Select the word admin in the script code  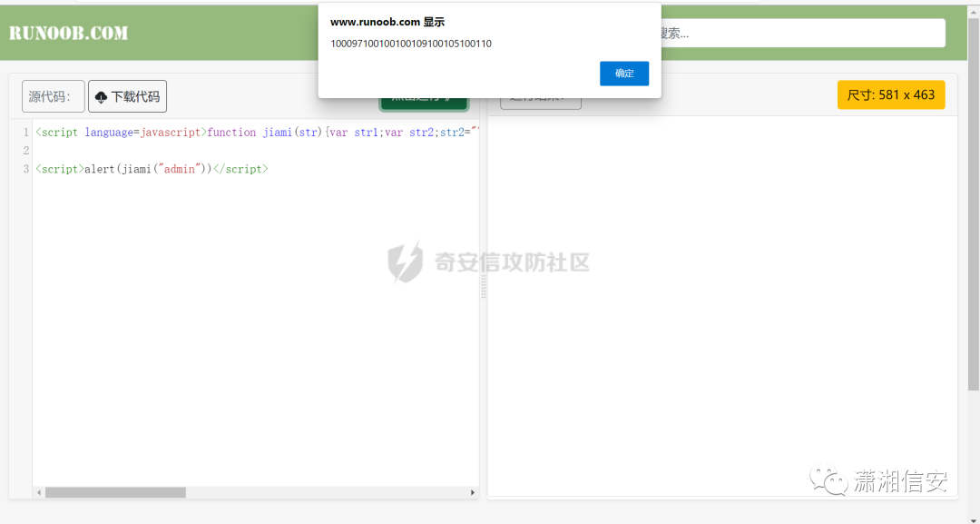coord(180,169)
